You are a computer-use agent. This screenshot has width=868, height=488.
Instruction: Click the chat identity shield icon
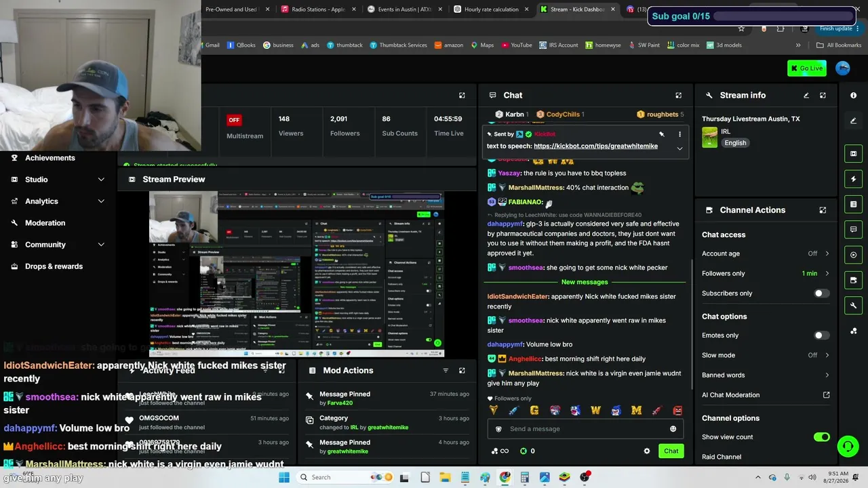[x=498, y=429]
